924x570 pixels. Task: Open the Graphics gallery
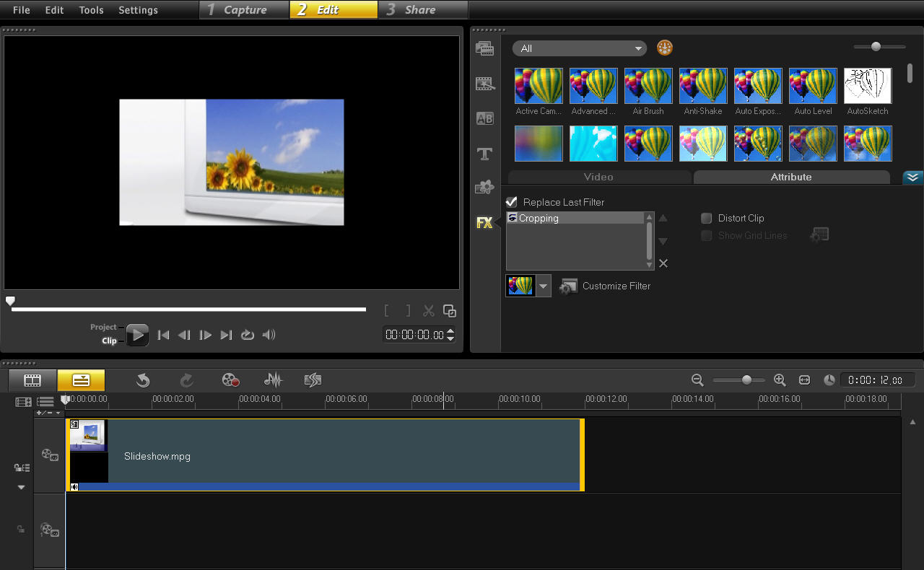point(484,187)
